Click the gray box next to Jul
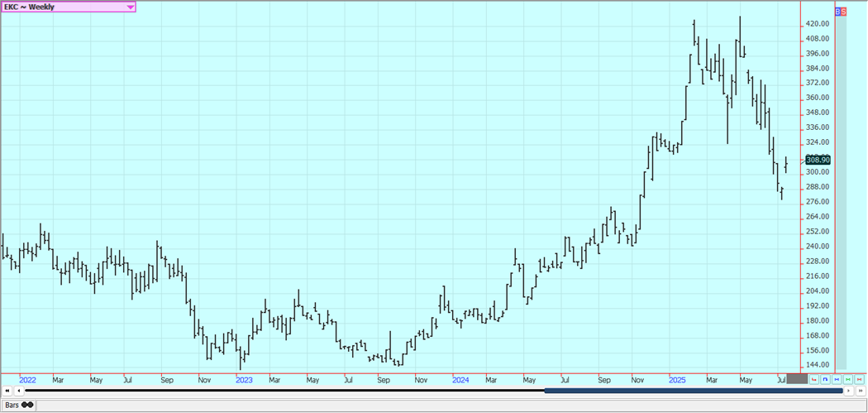The height and width of the screenshot is (413, 868). [797, 378]
